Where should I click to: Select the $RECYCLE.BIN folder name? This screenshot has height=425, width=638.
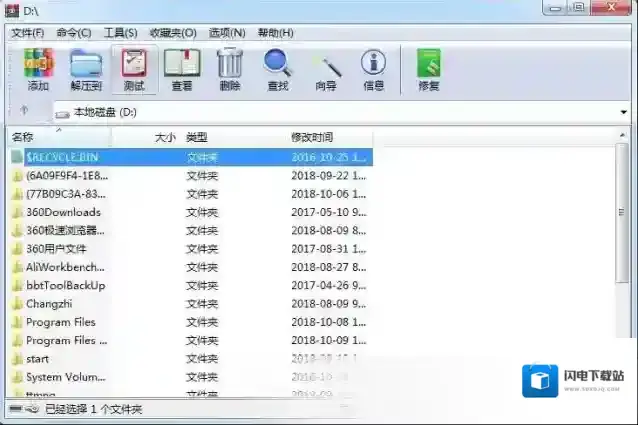click(62, 157)
